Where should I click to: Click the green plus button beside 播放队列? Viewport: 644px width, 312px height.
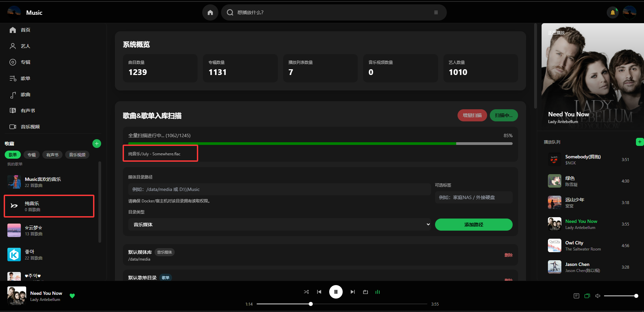(x=640, y=142)
